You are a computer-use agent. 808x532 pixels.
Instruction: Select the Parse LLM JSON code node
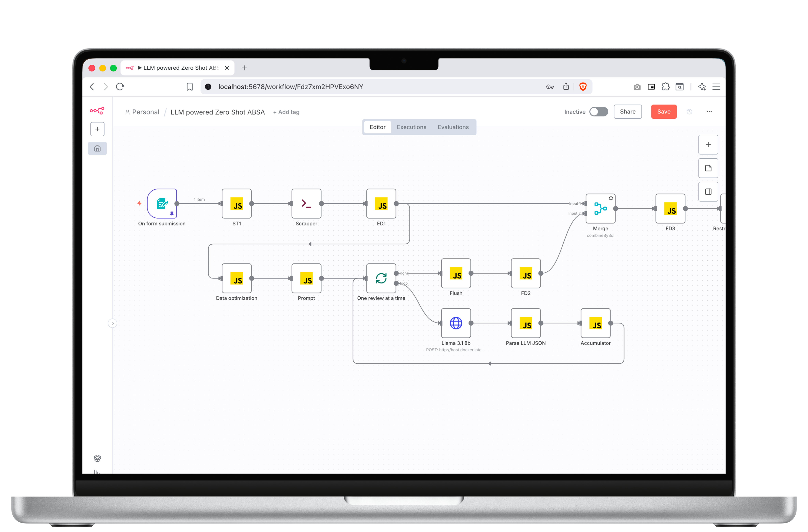coord(526,323)
